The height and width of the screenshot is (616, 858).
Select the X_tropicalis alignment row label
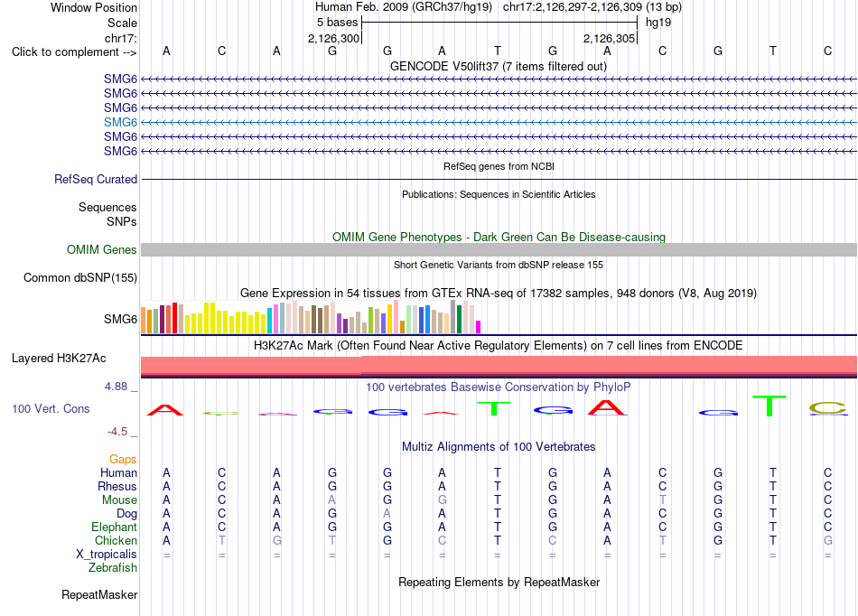coord(107,555)
